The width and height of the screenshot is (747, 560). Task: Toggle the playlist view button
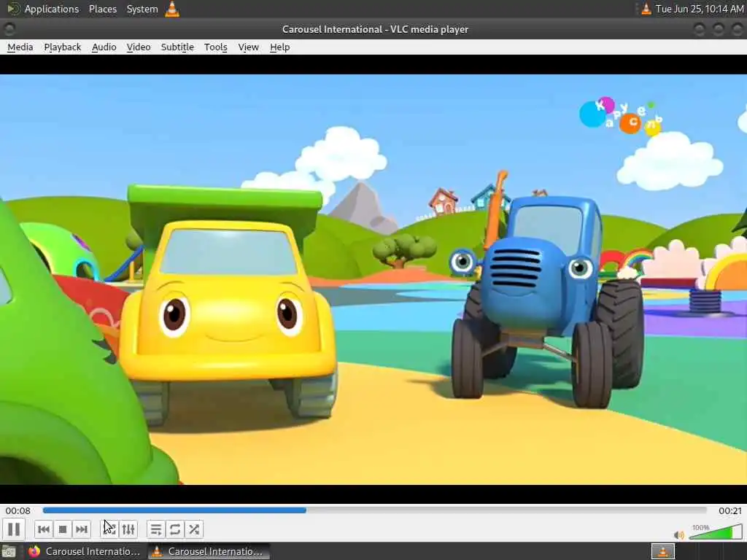coord(156,529)
